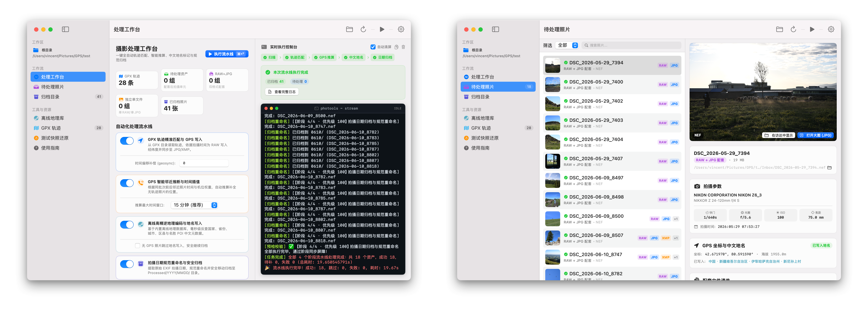
Task: Click the 执行流水线 button
Action: click(227, 54)
